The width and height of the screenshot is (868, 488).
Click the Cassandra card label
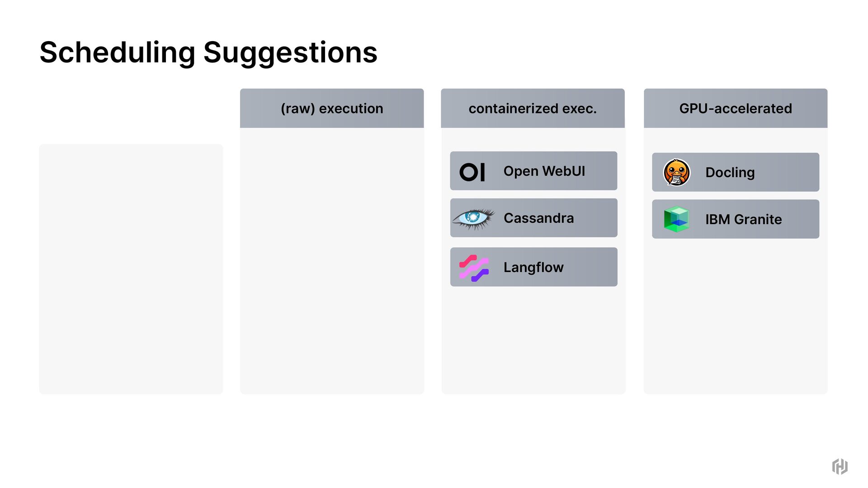(x=538, y=218)
